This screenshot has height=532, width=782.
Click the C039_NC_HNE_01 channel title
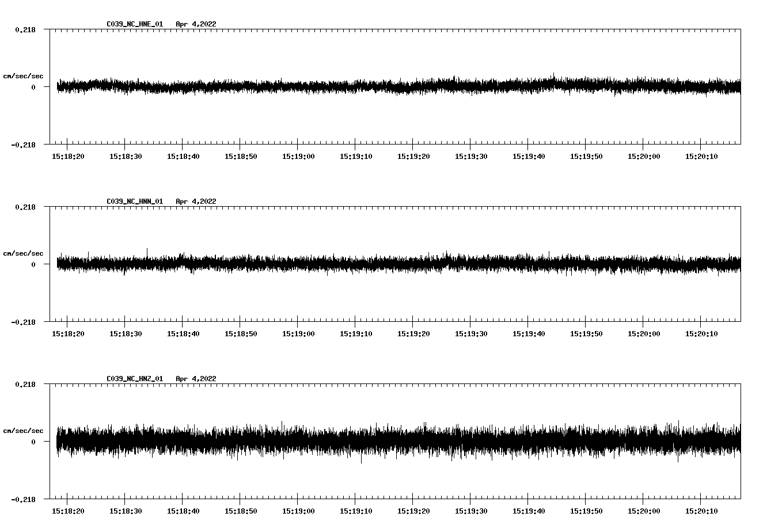pyautogui.click(x=135, y=24)
